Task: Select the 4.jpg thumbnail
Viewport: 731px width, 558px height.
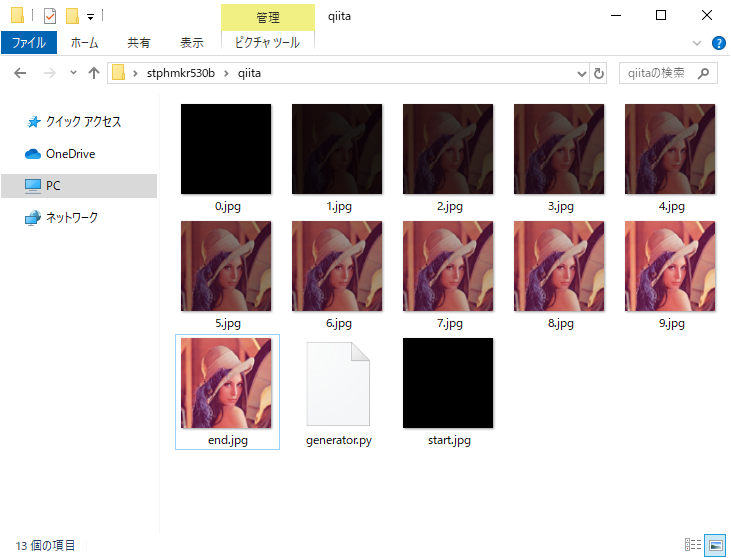Action: (670, 149)
